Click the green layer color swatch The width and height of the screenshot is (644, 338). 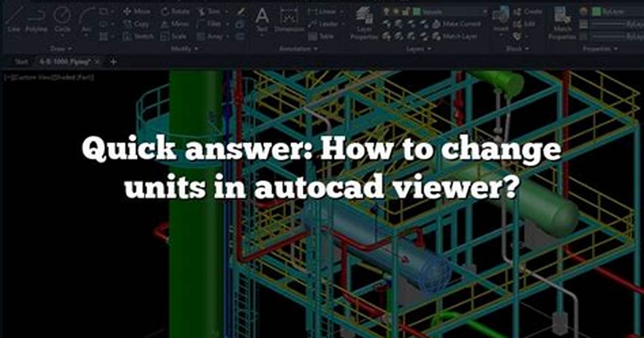[x=417, y=12]
